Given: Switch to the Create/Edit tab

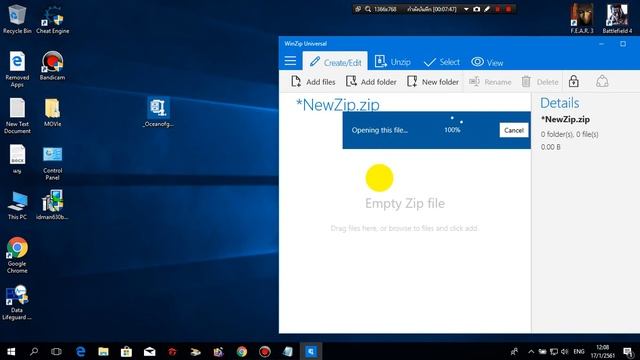Looking at the screenshot, I should point(335,62).
